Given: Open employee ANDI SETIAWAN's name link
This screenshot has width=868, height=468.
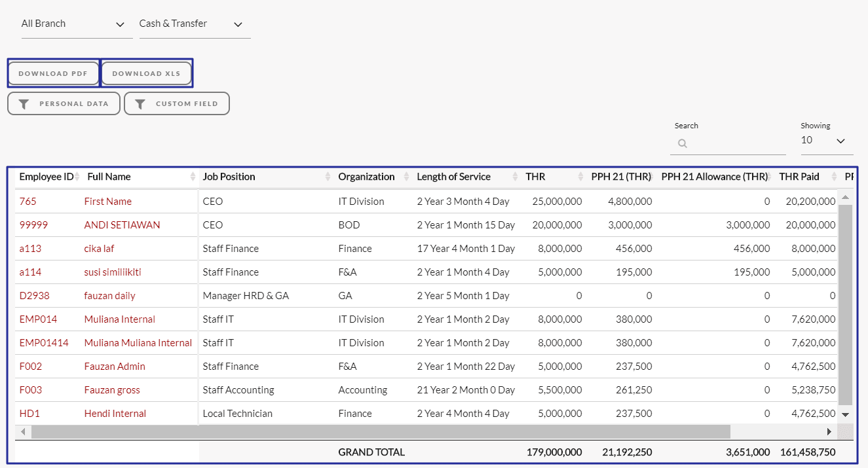Looking at the screenshot, I should (122, 225).
